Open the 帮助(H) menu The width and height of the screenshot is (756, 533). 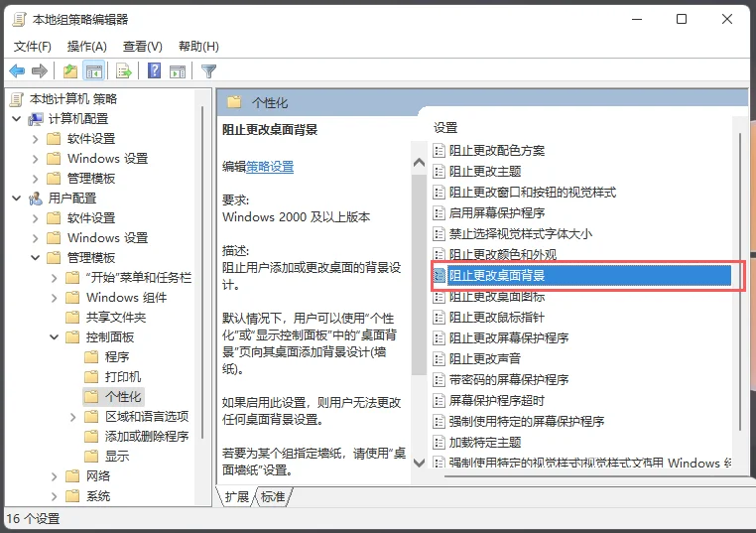(x=198, y=47)
